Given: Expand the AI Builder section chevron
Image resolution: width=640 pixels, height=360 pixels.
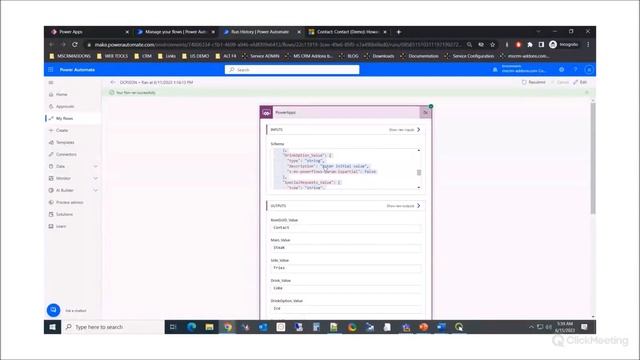Looking at the screenshot, I should (96, 191).
